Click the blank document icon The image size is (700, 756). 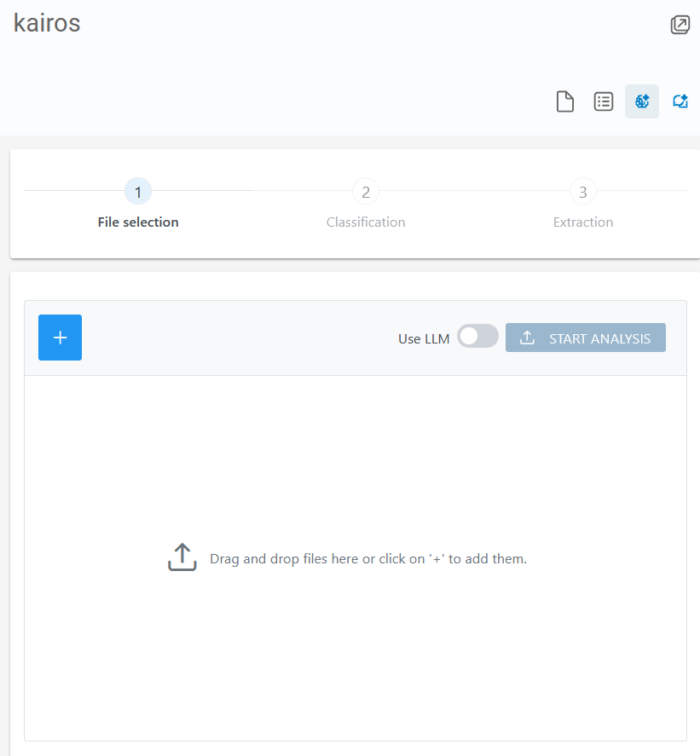click(564, 101)
